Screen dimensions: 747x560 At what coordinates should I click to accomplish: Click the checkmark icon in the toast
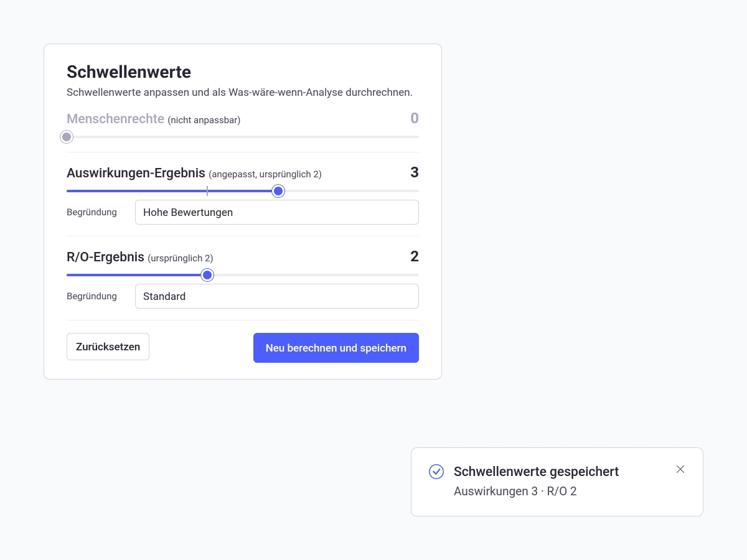pyautogui.click(x=436, y=472)
